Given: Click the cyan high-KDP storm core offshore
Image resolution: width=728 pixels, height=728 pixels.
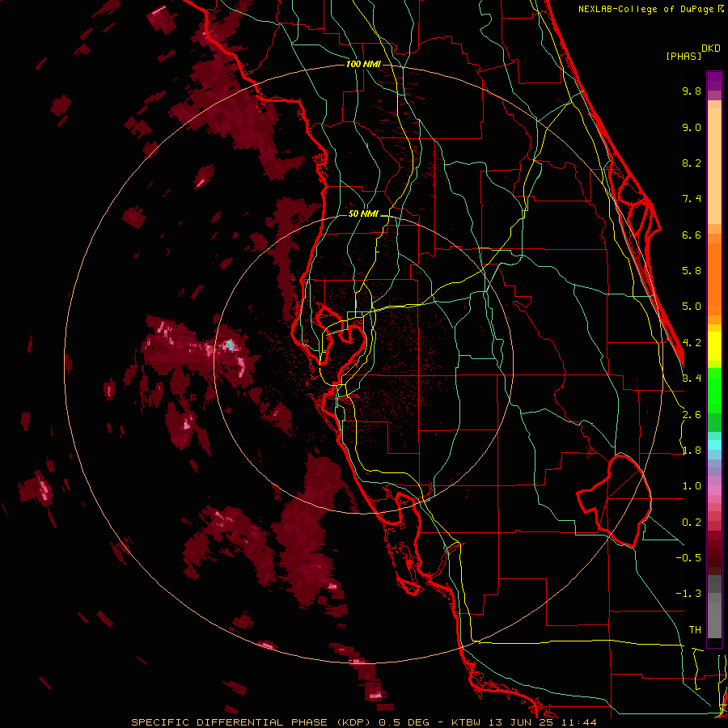Looking at the screenshot, I should pos(228,345).
